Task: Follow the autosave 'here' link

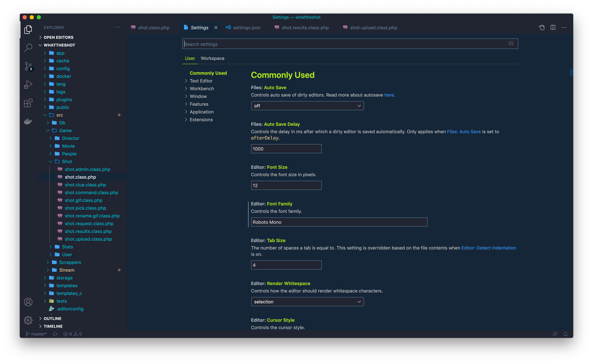Action: (389, 95)
